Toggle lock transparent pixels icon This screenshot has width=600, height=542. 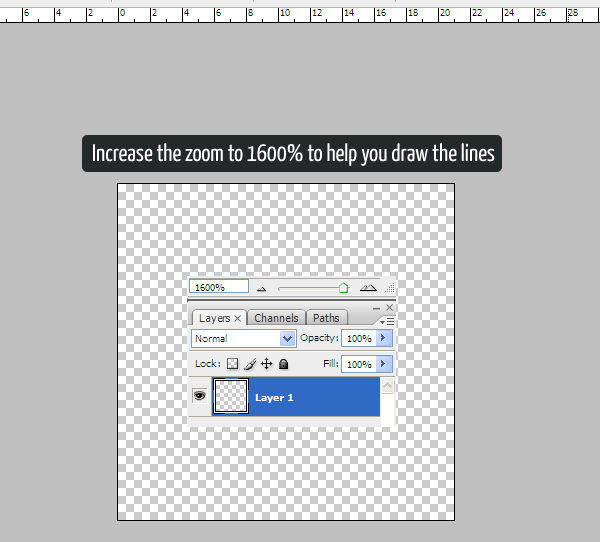point(232,363)
